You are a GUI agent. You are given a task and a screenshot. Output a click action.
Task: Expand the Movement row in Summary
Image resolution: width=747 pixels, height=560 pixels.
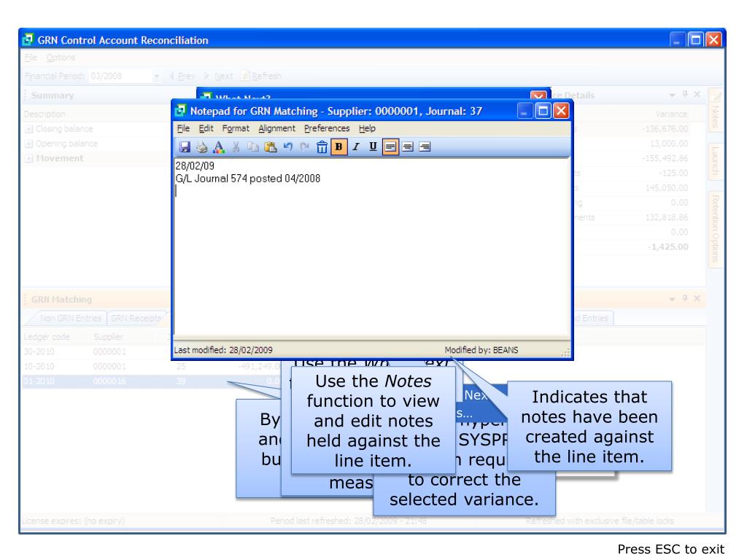[x=28, y=158]
